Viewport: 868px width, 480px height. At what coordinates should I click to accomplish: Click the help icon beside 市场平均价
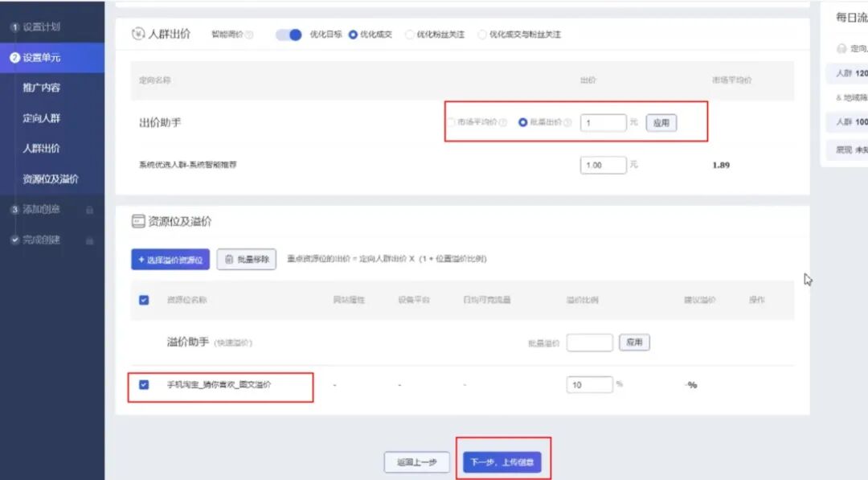[x=504, y=122]
